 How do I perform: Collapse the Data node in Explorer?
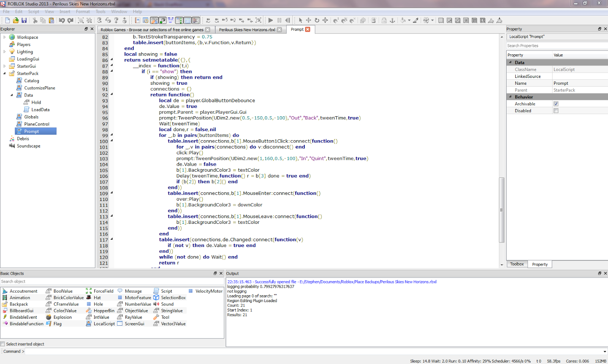coord(12,95)
